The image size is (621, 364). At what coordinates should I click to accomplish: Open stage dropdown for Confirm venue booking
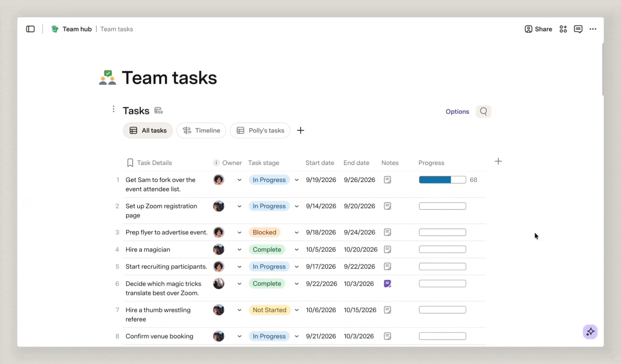[296, 336]
